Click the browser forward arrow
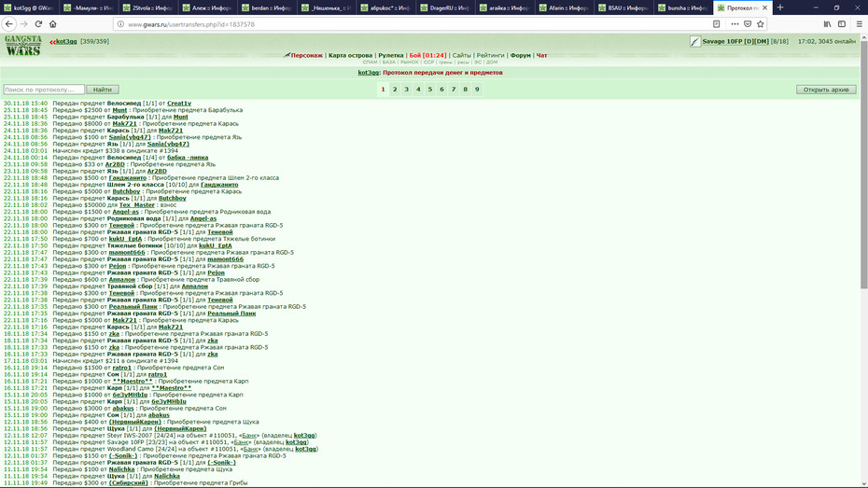868x488 pixels. (24, 23)
